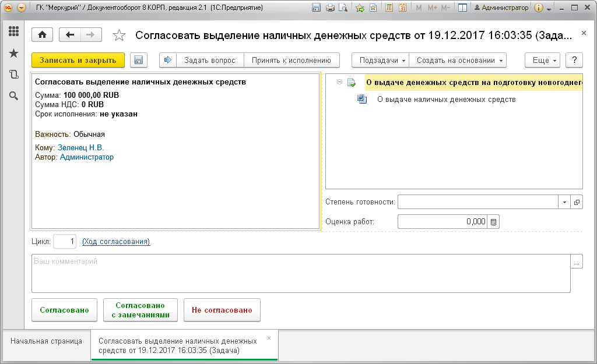
Task: Open comment selection ellipsis button
Action: coord(577,261)
